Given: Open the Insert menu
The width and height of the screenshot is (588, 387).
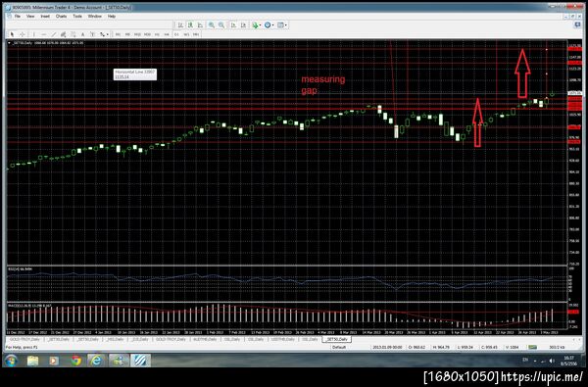Looking at the screenshot, I should point(45,16).
